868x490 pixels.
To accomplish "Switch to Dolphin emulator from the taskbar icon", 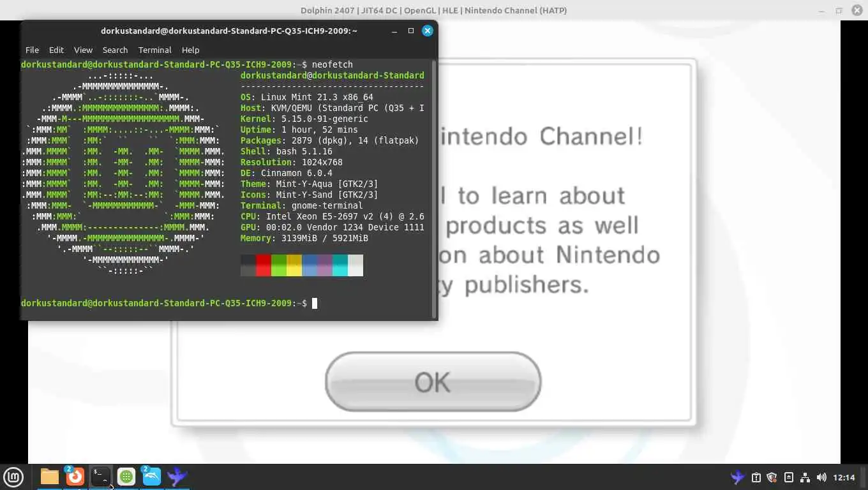I will (x=152, y=477).
